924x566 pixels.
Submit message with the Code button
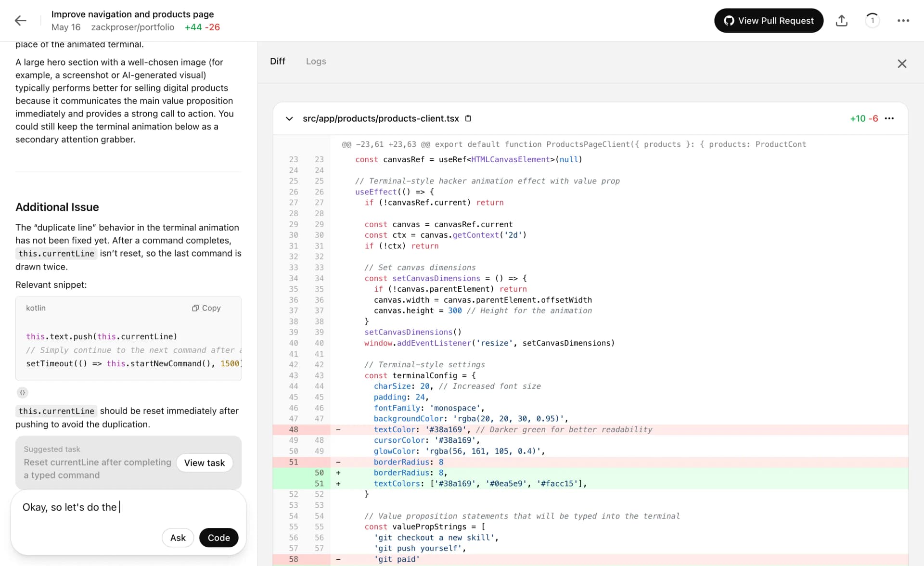[x=219, y=538]
